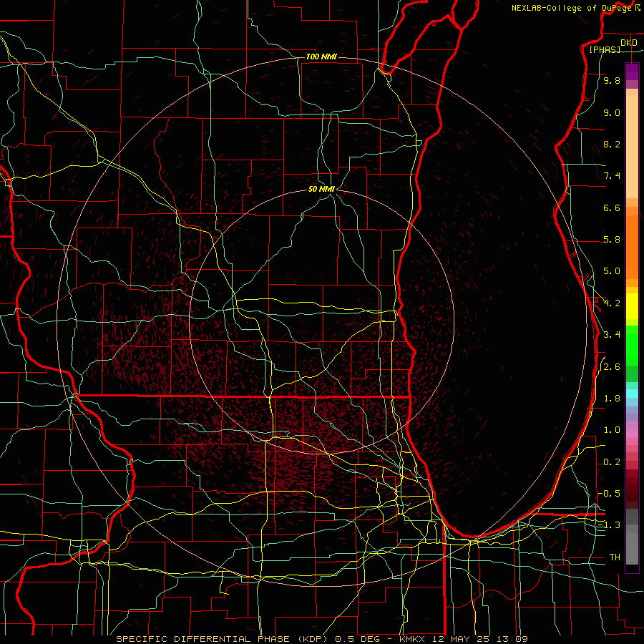Screen dimensions: 644x644
Task: Click the 9.0 scale value
Action: point(612,113)
